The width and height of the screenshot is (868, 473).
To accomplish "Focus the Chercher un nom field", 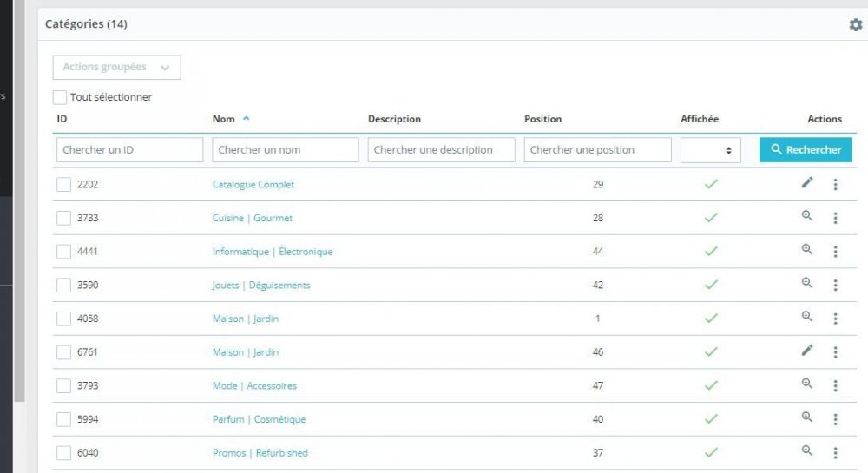I will [x=285, y=150].
